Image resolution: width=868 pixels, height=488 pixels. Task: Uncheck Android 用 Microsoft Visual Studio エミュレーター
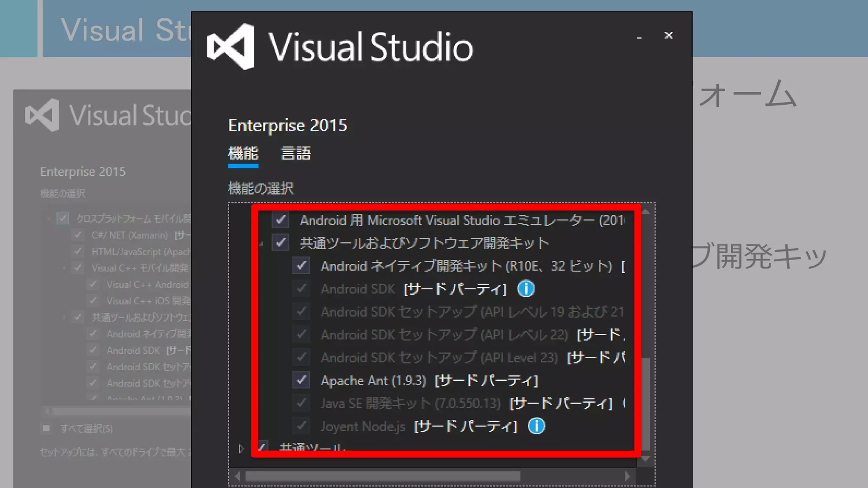tap(281, 220)
